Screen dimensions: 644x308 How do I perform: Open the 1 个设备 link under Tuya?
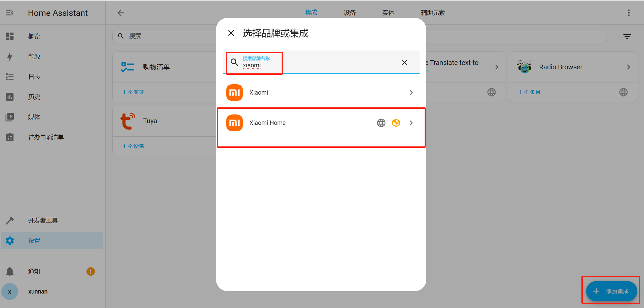(x=134, y=146)
